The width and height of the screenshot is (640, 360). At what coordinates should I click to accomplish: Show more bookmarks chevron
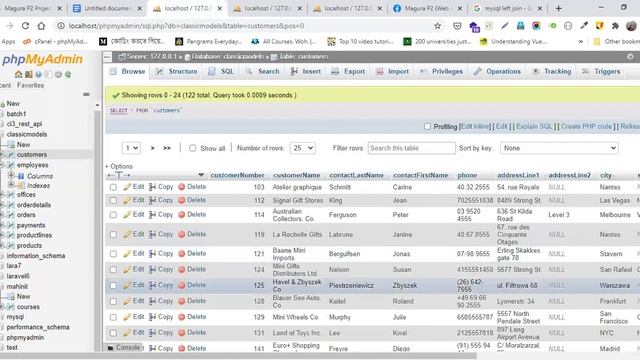point(580,42)
